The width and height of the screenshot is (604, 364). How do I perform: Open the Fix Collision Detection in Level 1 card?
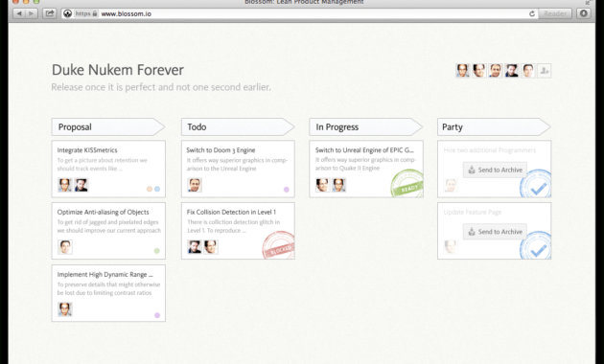click(238, 231)
